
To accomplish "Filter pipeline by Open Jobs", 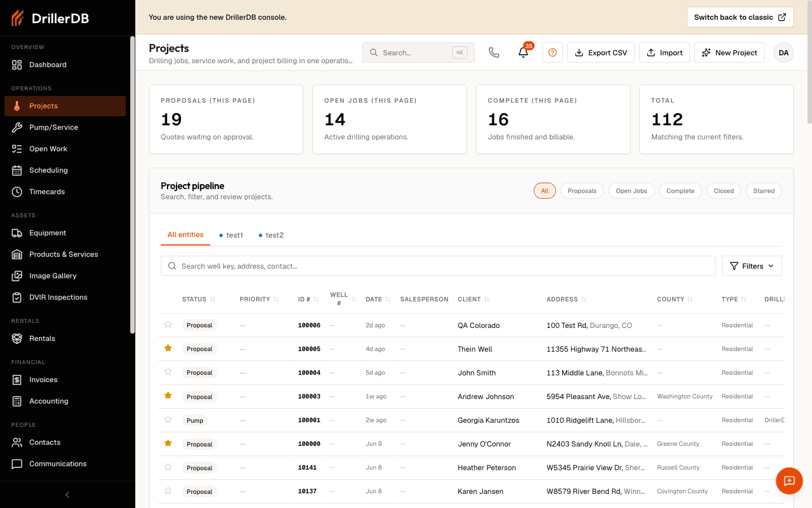I will pyautogui.click(x=632, y=191).
